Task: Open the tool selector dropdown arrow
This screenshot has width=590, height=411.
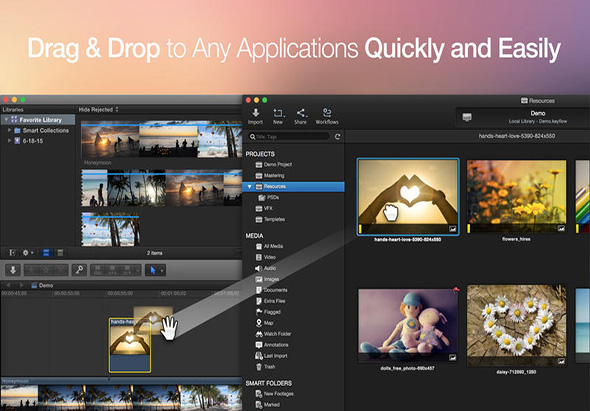Action: coord(162,270)
